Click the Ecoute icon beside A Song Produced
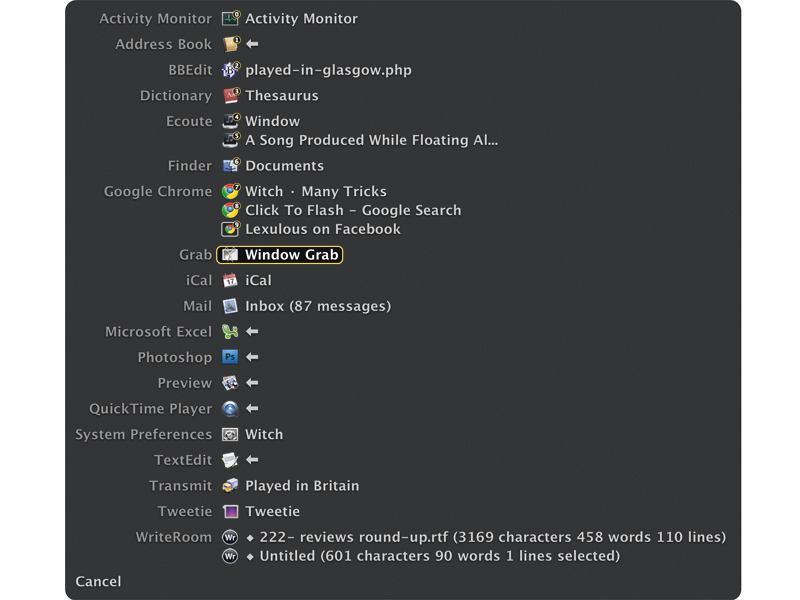Viewport: 800px width, 600px height. (x=231, y=140)
